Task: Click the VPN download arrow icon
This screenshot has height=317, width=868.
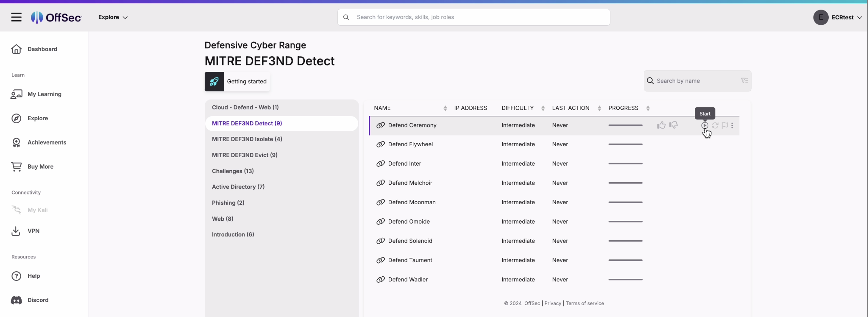Action: point(16,231)
